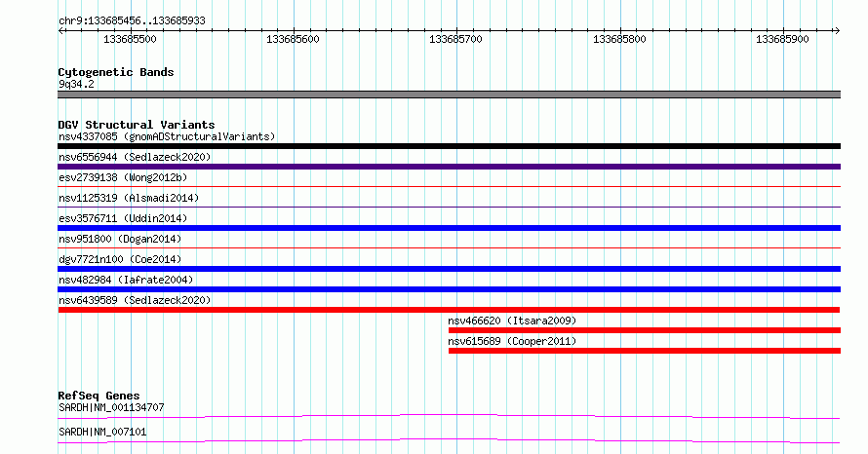Open nsv615689 (Cooper2011) variant label
The height and width of the screenshot is (454, 868).
(x=512, y=341)
